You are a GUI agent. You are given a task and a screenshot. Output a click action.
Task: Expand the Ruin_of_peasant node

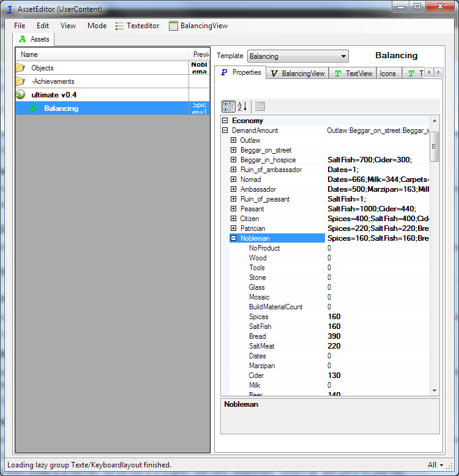(233, 199)
